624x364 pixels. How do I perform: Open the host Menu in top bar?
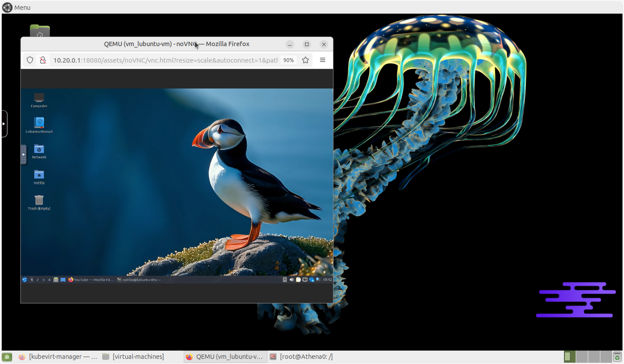tap(17, 7)
